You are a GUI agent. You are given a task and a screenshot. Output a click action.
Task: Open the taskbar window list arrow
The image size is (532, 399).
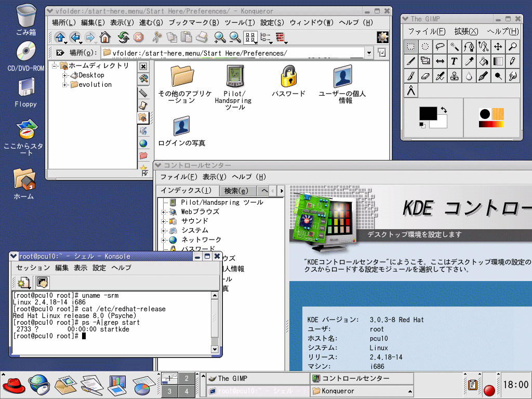(410, 391)
